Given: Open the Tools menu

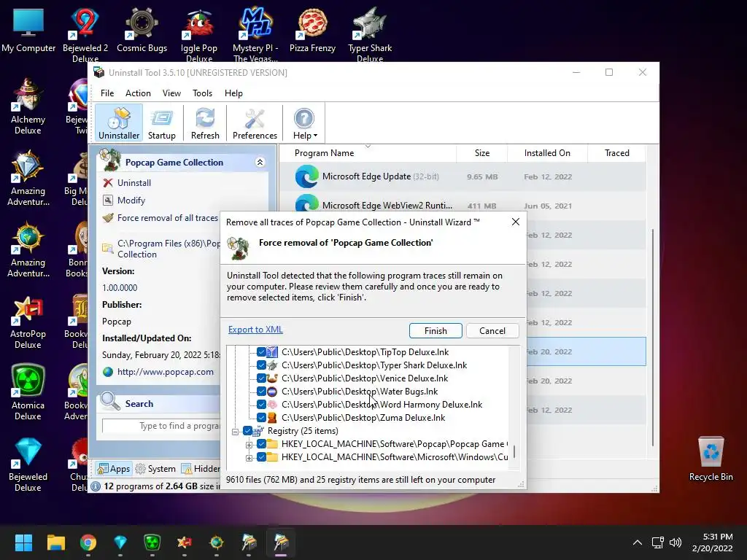Looking at the screenshot, I should pos(203,93).
